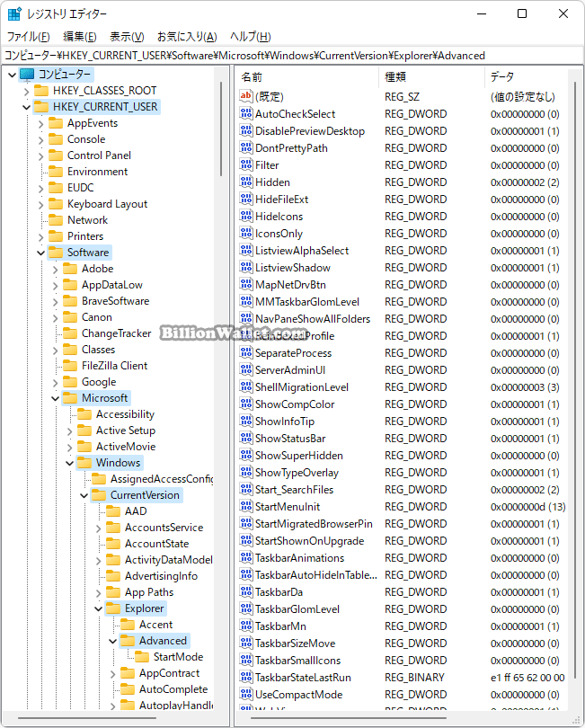Screen dimensions: 585x728
Task: Expand the Active Setup tree node
Action: pyautogui.click(x=70, y=431)
